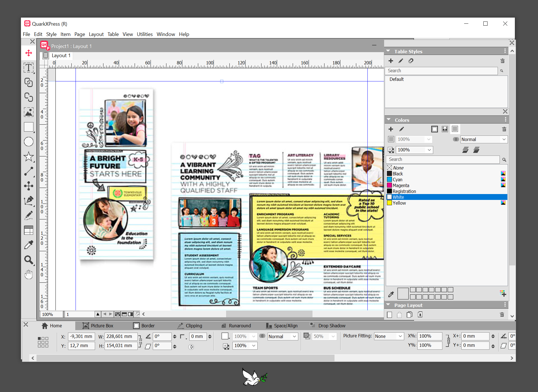Delete page using Page Layout trash
Screen dimensions: 538x392
click(502, 314)
